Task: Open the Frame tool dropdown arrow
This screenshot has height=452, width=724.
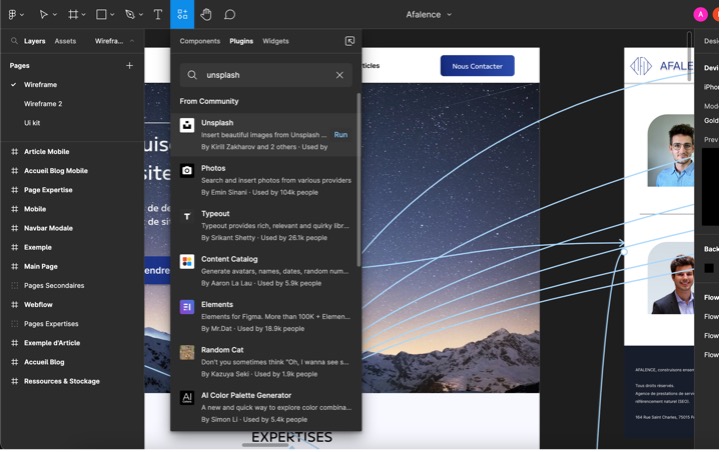Action: point(84,15)
